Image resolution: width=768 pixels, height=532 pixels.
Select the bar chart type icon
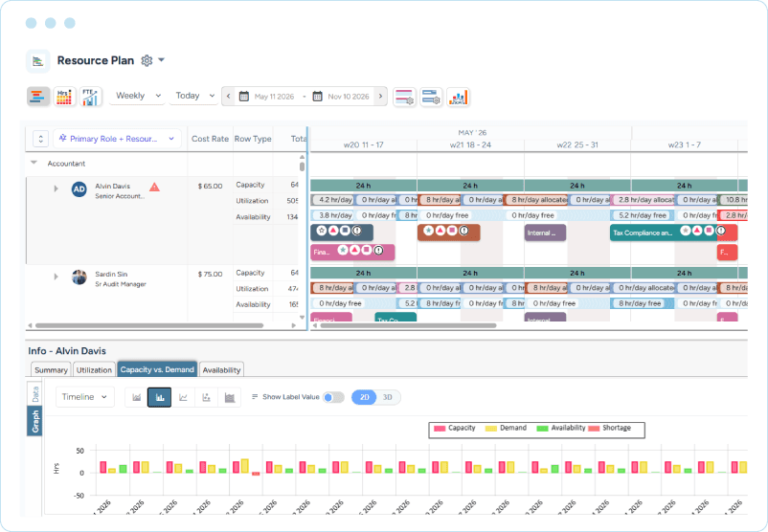160,397
